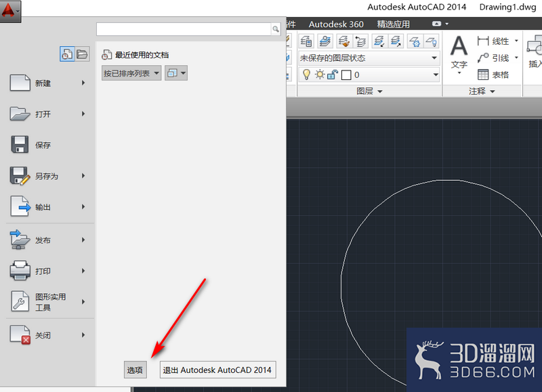
Task: Expand the 输出 submenu arrow
Action: click(83, 206)
